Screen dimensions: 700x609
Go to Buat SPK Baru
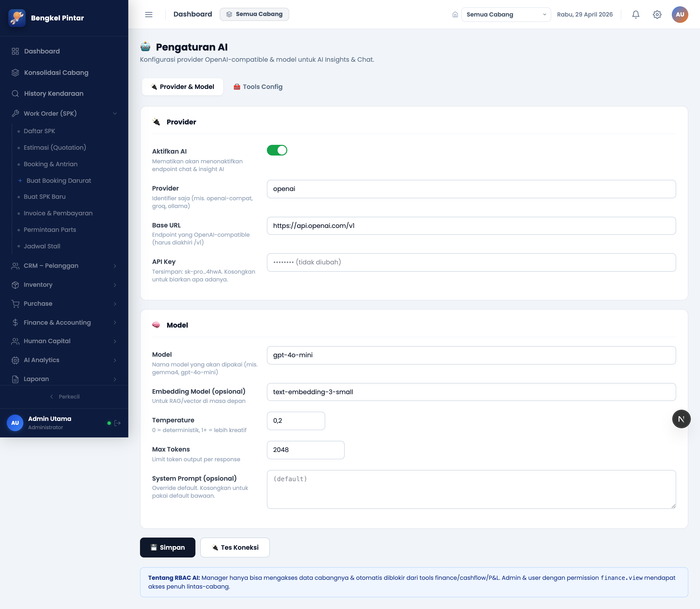click(x=44, y=197)
